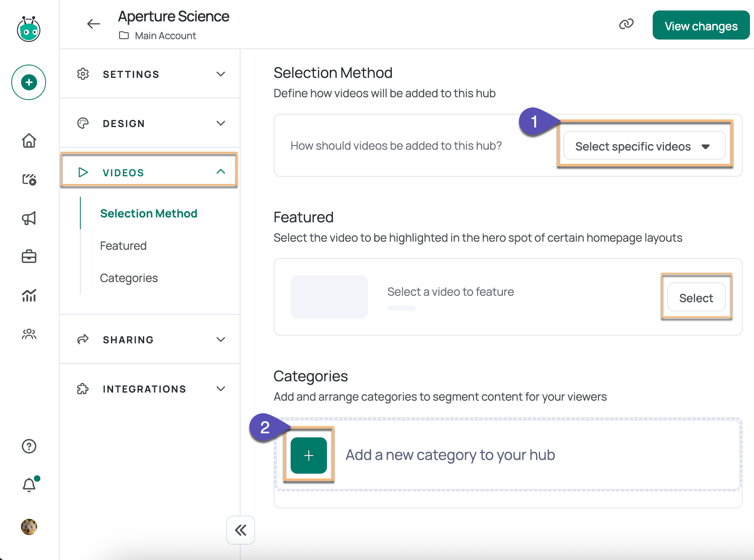The height and width of the screenshot is (560, 754).
Task: Click Add a new category to your hub text
Action: (x=450, y=455)
